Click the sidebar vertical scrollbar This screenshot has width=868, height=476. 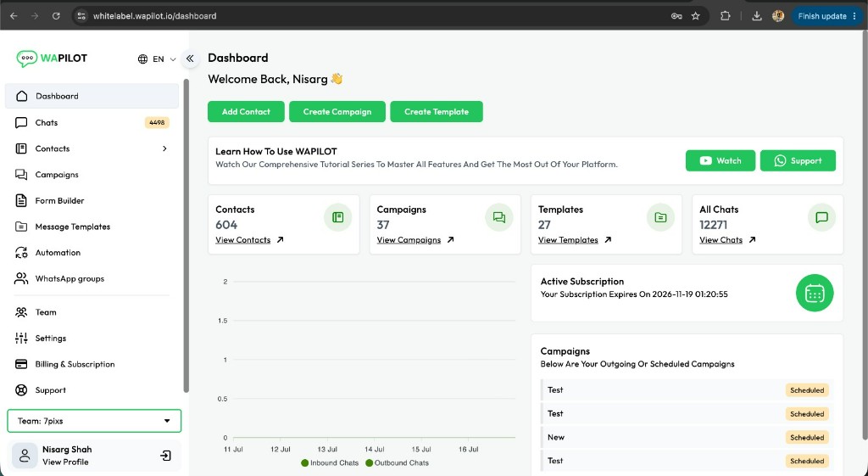pyautogui.click(x=186, y=236)
